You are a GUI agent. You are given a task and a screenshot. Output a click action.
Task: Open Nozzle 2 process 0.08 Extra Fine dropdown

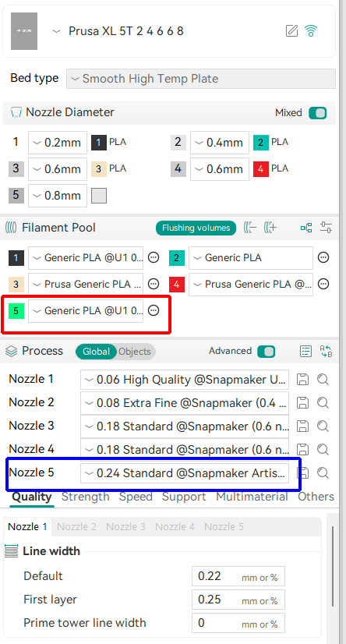point(185,403)
